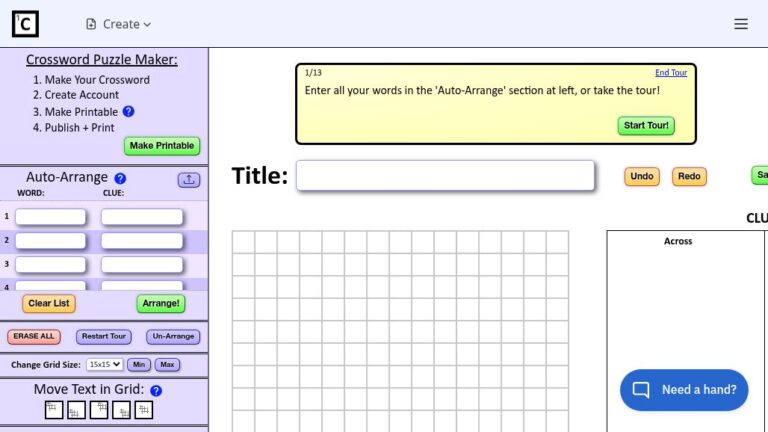Center the text in the grid

click(144, 410)
